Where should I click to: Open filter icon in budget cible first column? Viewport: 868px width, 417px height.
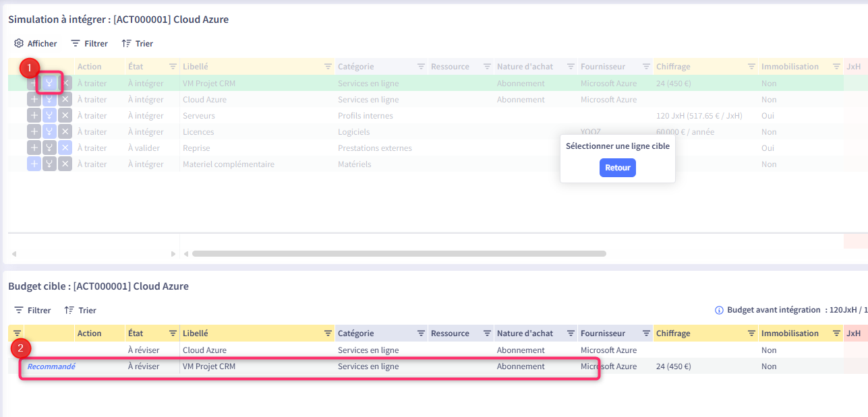coord(17,333)
